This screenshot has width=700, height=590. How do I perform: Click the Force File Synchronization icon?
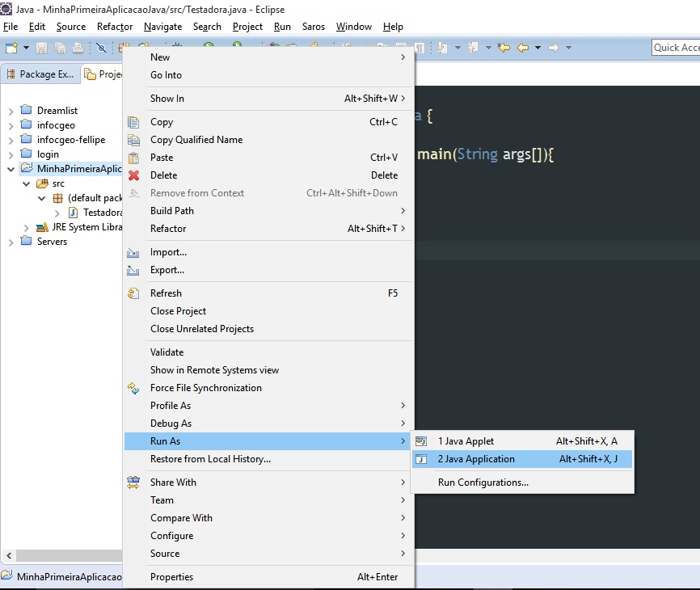coord(133,388)
